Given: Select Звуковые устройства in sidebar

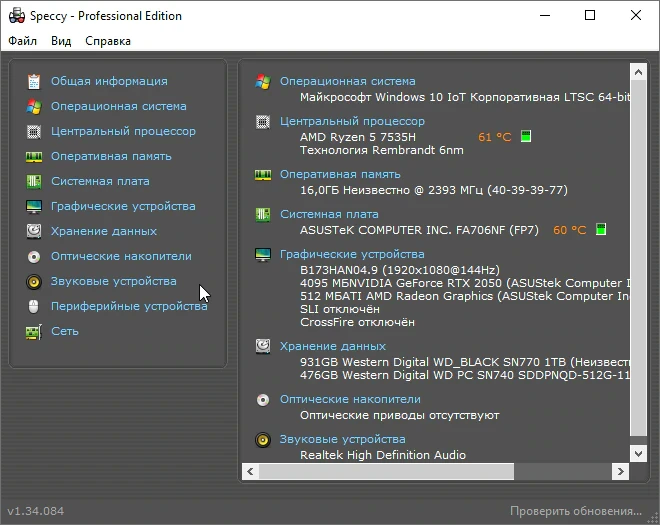Looking at the screenshot, I should click(114, 281).
